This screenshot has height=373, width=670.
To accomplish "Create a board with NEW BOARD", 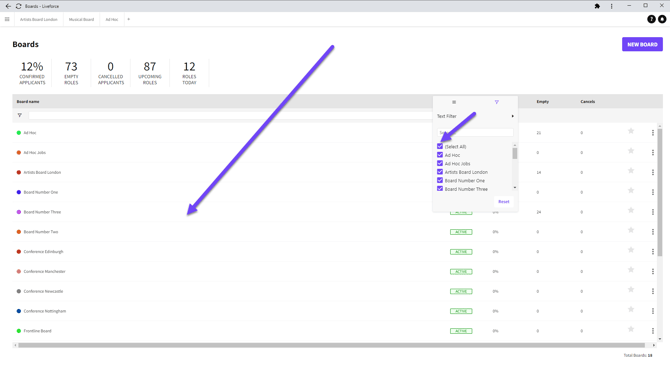I will [642, 44].
